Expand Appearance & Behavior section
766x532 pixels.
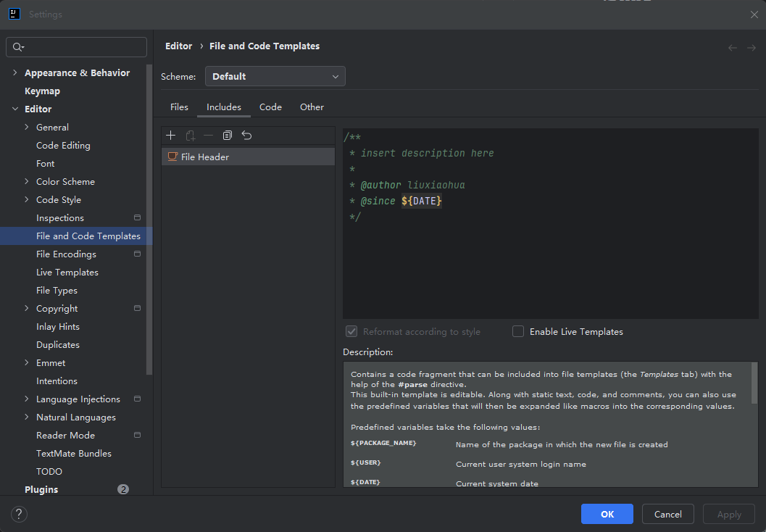pyautogui.click(x=14, y=72)
